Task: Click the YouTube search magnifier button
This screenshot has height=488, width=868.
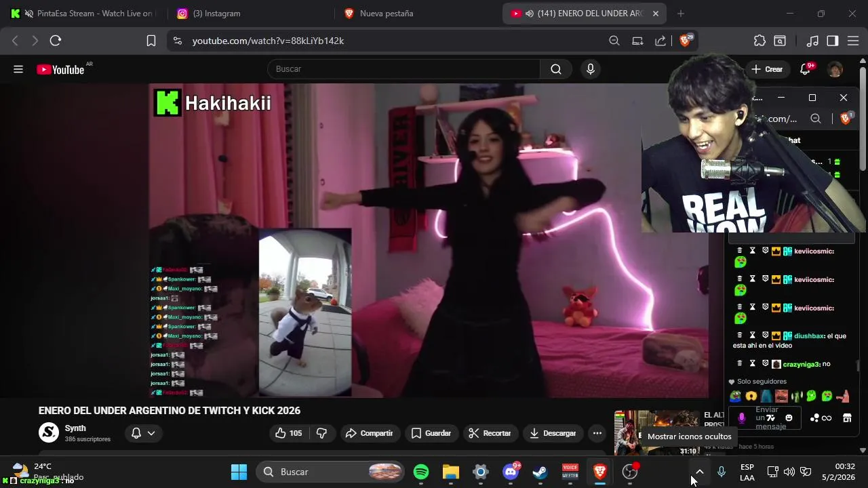Action: point(556,69)
